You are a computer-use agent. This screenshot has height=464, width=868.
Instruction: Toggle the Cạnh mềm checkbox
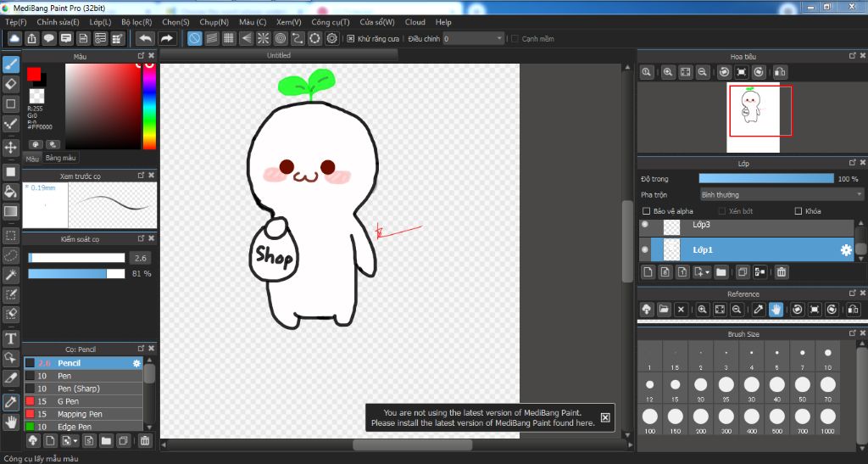pyautogui.click(x=515, y=39)
